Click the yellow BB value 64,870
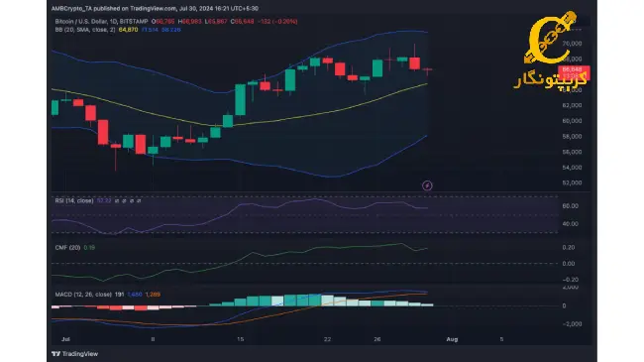The image size is (644, 362). point(128,30)
